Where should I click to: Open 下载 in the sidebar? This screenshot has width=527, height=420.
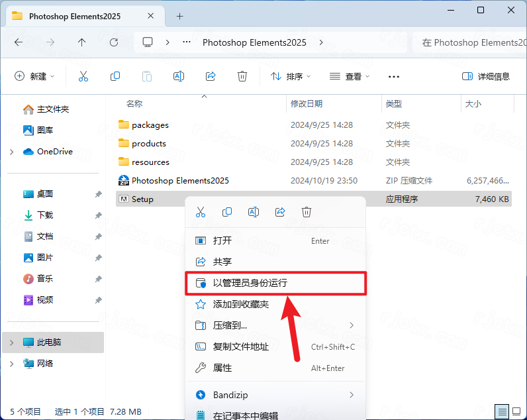[45, 215]
